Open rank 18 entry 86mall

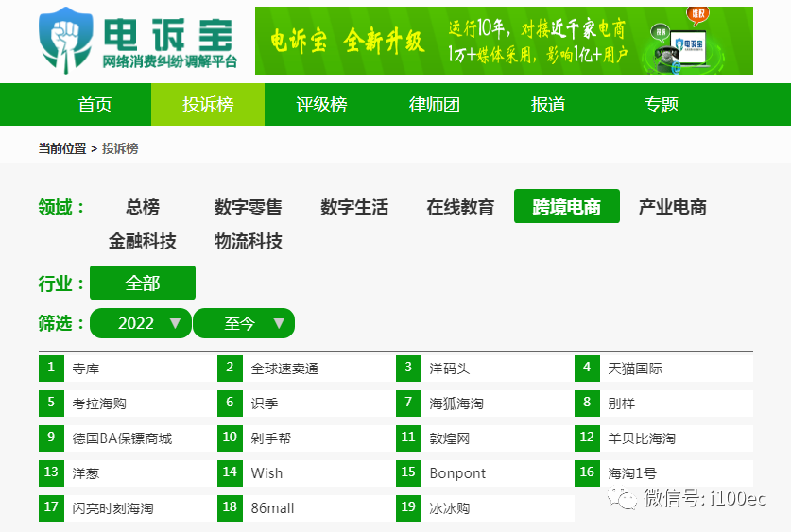(x=306, y=508)
